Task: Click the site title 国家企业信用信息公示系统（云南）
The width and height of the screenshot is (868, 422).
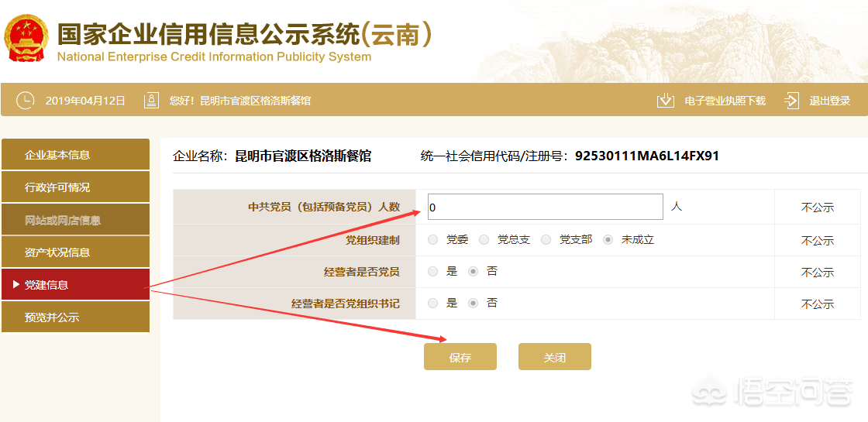Action: pos(244,35)
